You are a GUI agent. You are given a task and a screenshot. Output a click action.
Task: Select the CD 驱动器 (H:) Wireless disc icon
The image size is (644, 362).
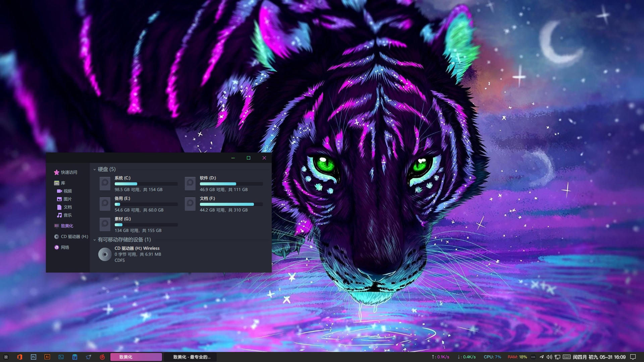tap(105, 254)
